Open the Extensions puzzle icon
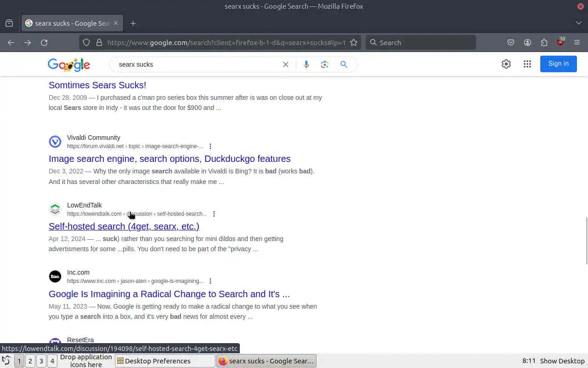This screenshot has width=588, height=368. click(x=544, y=42)
